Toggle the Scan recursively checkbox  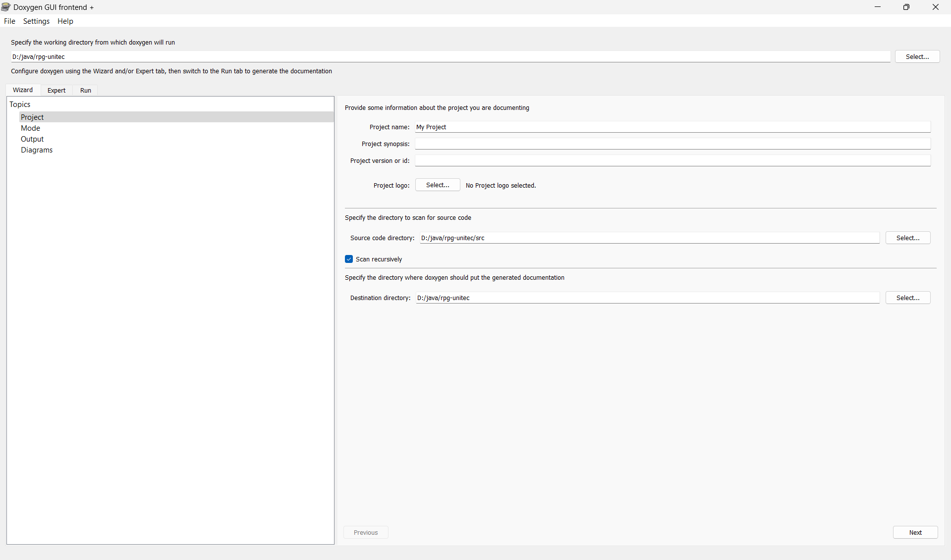[349, 259]
